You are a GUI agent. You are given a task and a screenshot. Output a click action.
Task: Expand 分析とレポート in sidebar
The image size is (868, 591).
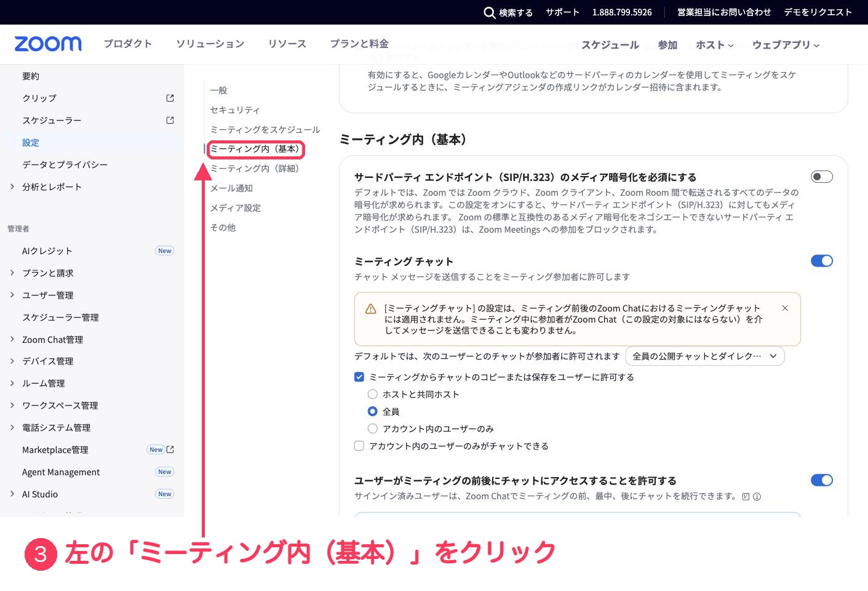[x=12, y=187]
